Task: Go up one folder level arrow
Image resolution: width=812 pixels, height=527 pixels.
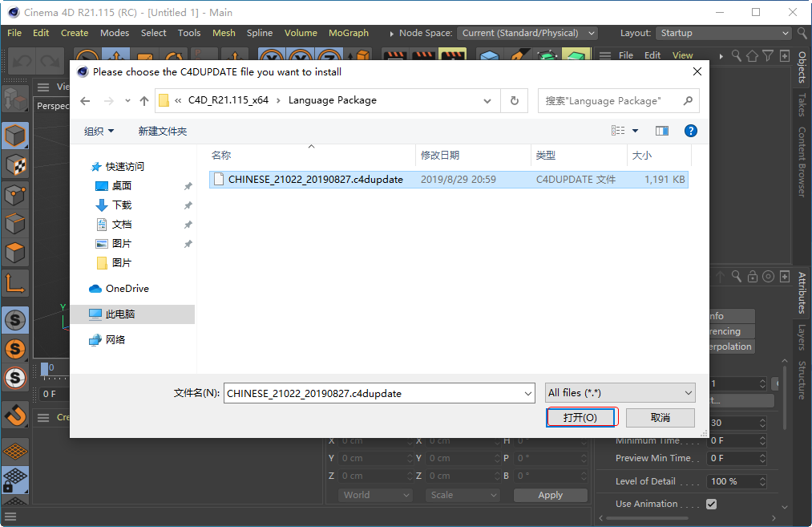Action: [144, 100]
